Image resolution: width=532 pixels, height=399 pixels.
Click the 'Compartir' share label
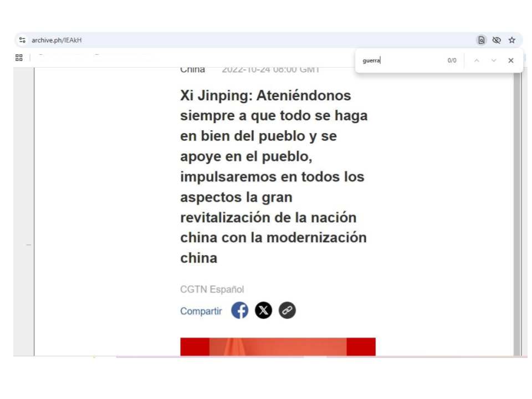(x=201, y=311)
